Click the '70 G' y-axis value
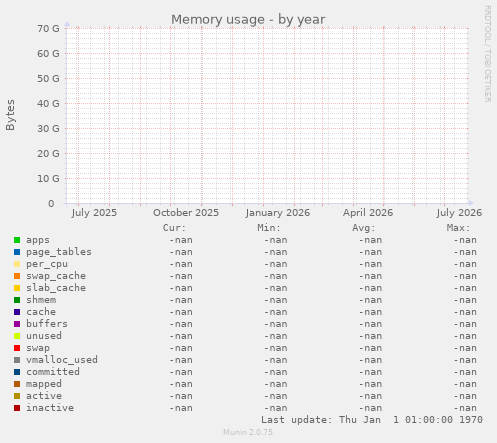 (48, 29)
